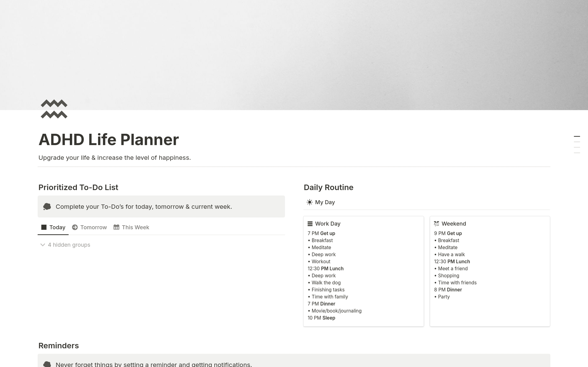The width and height of the screenshot is (588, 367).
Task: Switch to the This Week tab
Action: tap(135, 227)
